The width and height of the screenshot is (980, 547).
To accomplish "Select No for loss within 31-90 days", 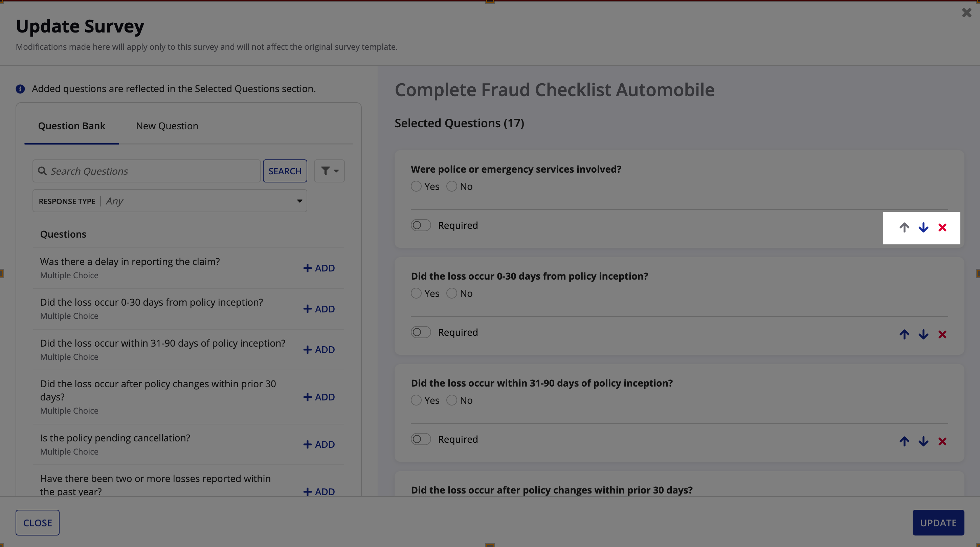I will (451, 400).
